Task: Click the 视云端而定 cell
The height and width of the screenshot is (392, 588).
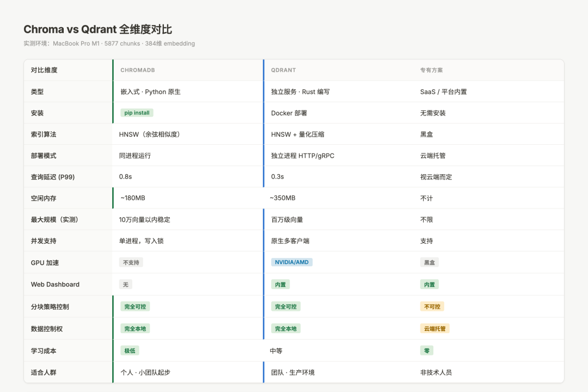Action: pos(436,177)
